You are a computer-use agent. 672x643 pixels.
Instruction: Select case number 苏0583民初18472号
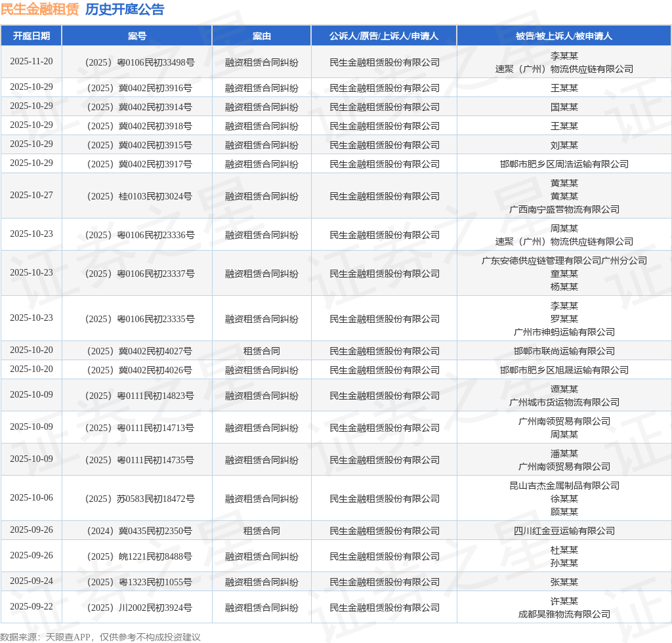pos(140,499)
